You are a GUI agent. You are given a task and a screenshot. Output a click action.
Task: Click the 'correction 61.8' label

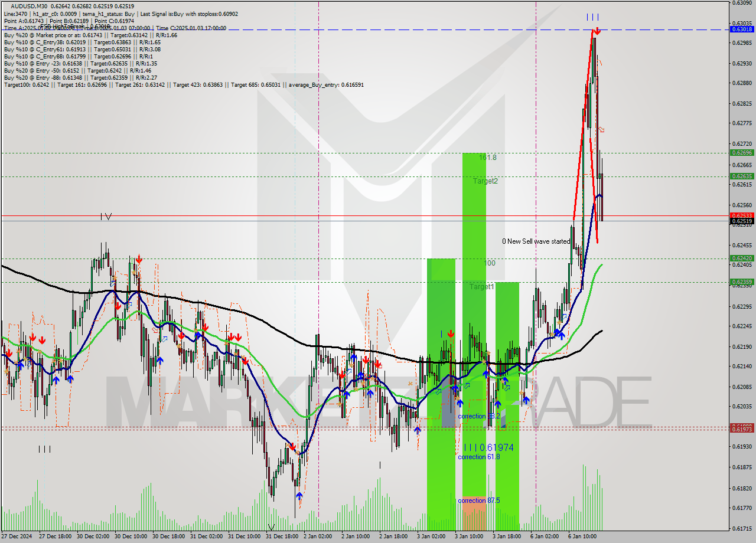479,457
